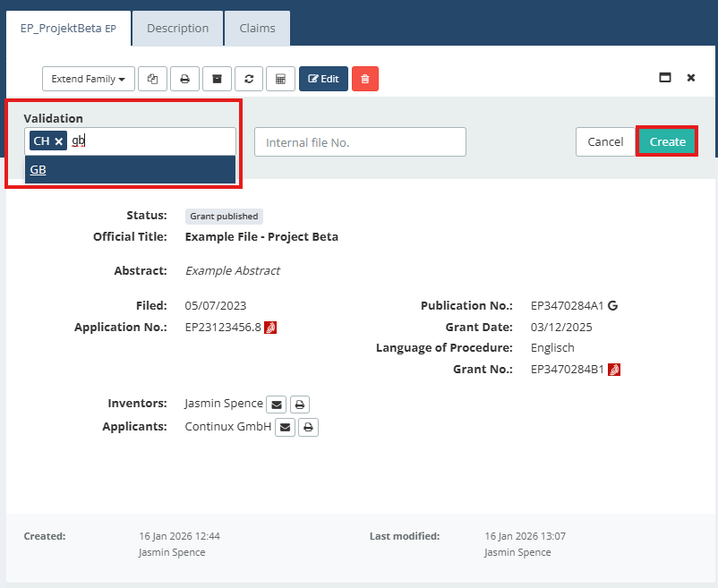718x588 pixels.
Task: Select the EP_ProjektBeta EP tab
Action: 68,29
